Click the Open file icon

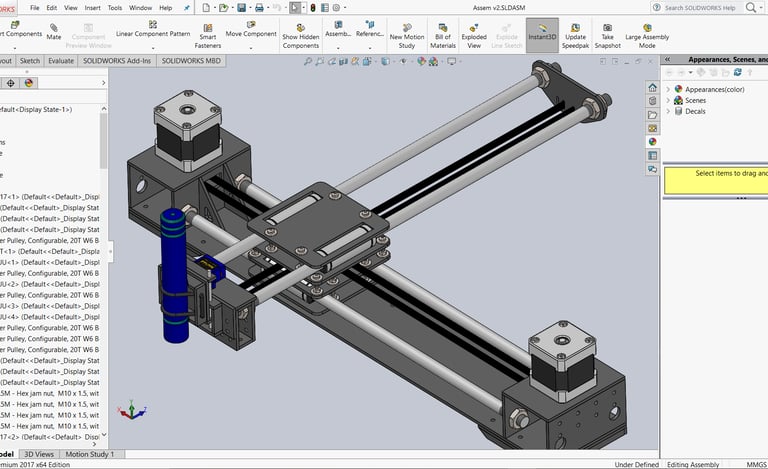(x=223, y=7)
